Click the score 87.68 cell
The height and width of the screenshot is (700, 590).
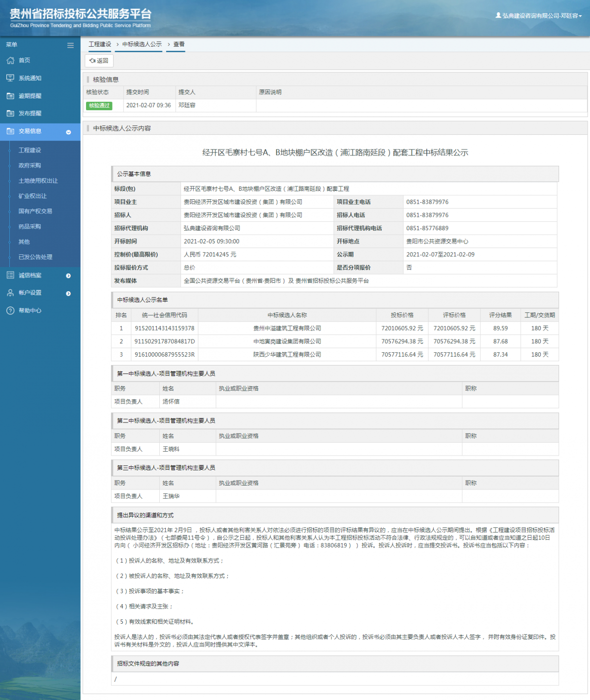(x=501, y=341)
